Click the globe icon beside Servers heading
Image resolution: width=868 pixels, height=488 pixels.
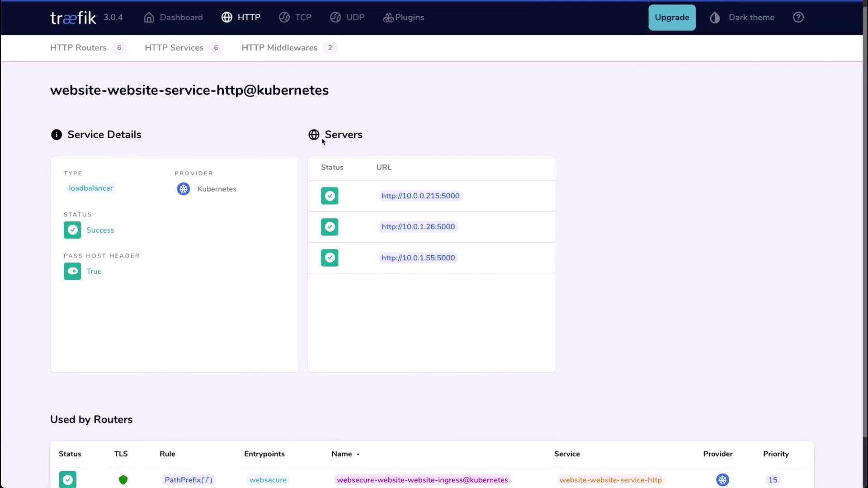coord(314,135)
